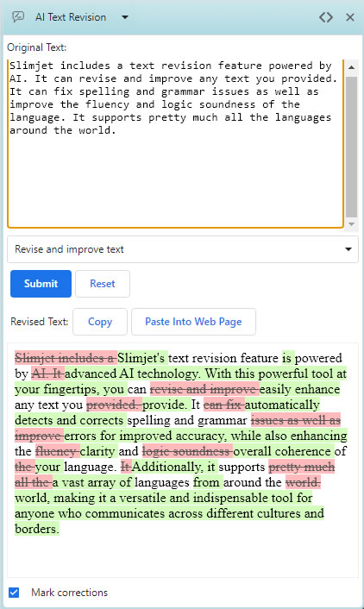Close the AI Text Revision side panel
364x609 pixels.
pyautogui.click(x=350, y=17)
